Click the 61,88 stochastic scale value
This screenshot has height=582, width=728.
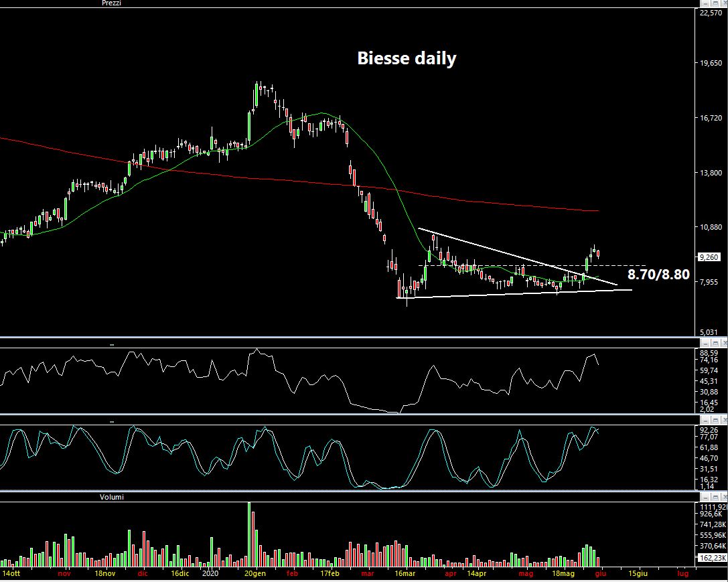(x=709, y=447)
